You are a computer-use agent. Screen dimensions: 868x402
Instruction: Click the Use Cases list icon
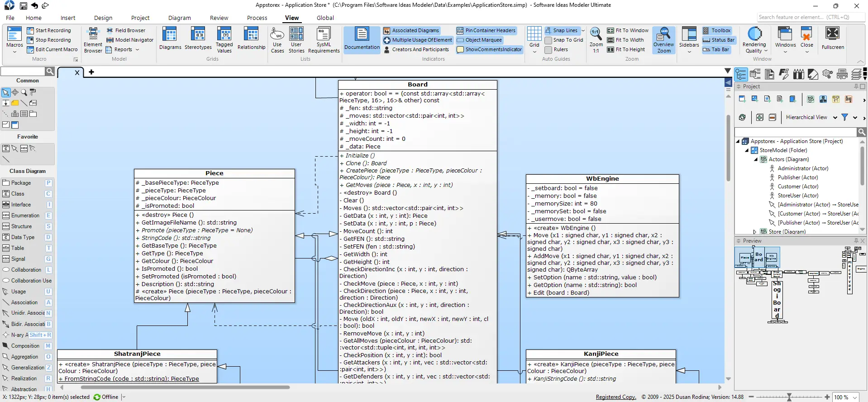pos(277,39)
